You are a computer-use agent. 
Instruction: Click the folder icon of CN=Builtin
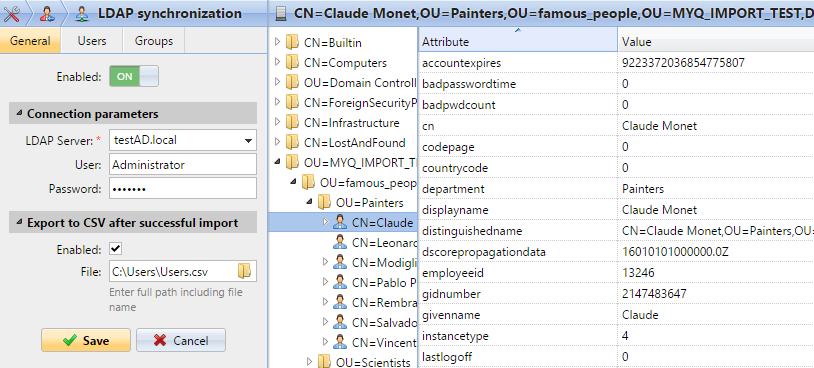tap(293, 42)
